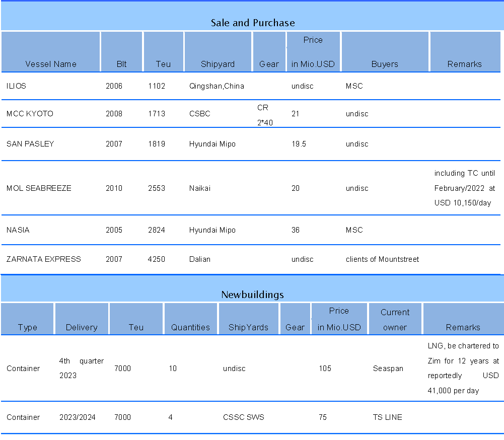Select the 'Qingshan,China' shipyard cell
504x440 pixels.
click(217, 86)
